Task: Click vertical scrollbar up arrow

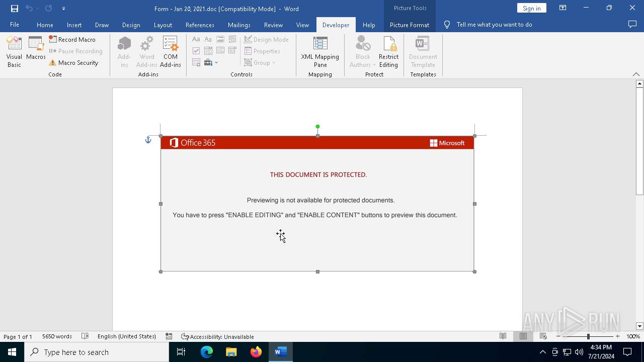Action: point(639,83)
